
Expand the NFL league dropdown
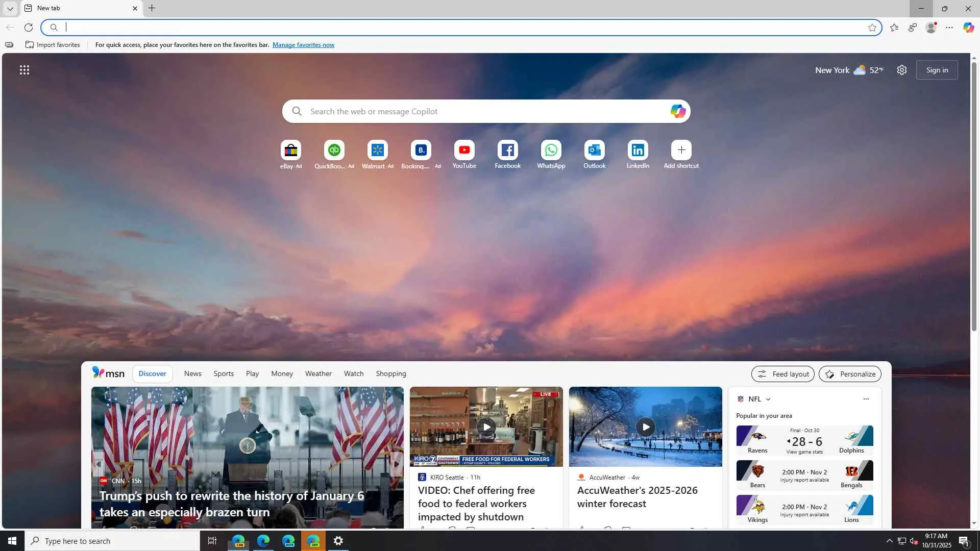click(x=768, y=399)
